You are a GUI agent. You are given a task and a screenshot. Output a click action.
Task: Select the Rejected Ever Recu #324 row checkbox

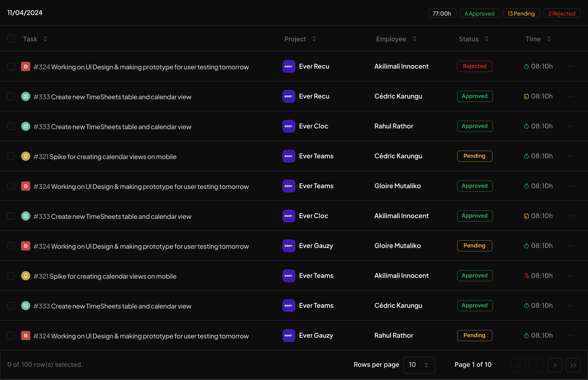pos(11,66)
